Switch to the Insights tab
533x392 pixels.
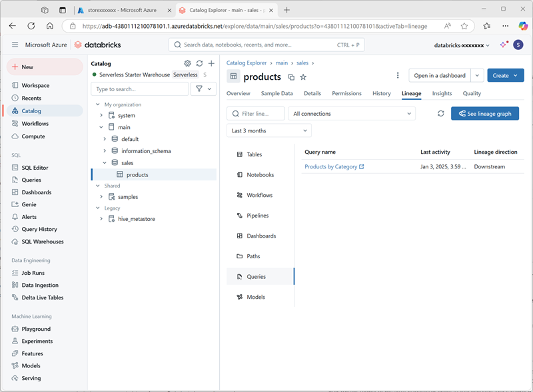[x=442, y=93]
